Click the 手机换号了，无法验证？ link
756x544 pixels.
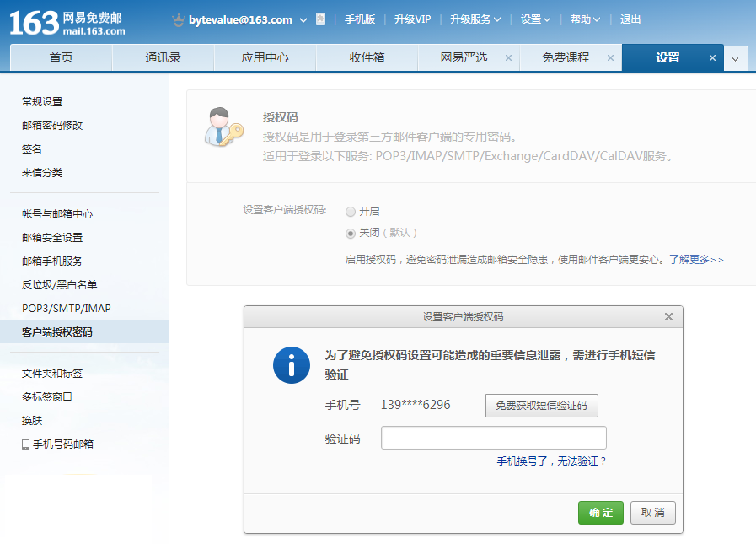click(551, 461)
